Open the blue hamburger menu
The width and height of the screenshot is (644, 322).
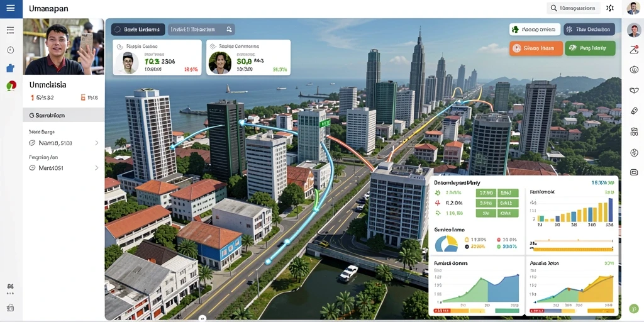[11, 9]
